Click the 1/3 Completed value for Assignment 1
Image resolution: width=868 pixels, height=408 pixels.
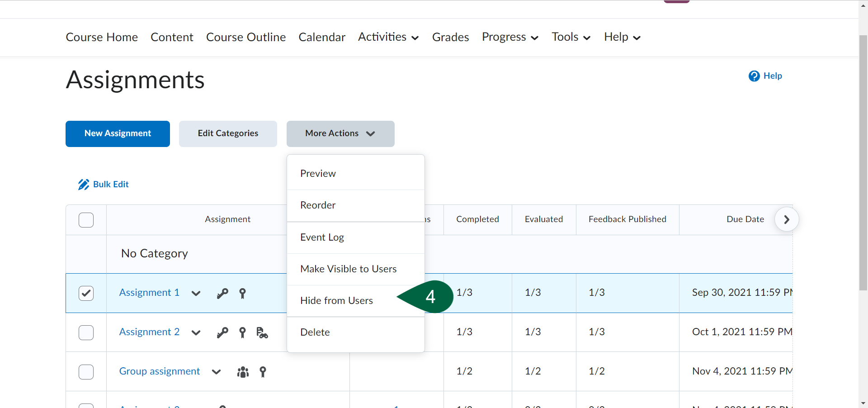(465, 293)
